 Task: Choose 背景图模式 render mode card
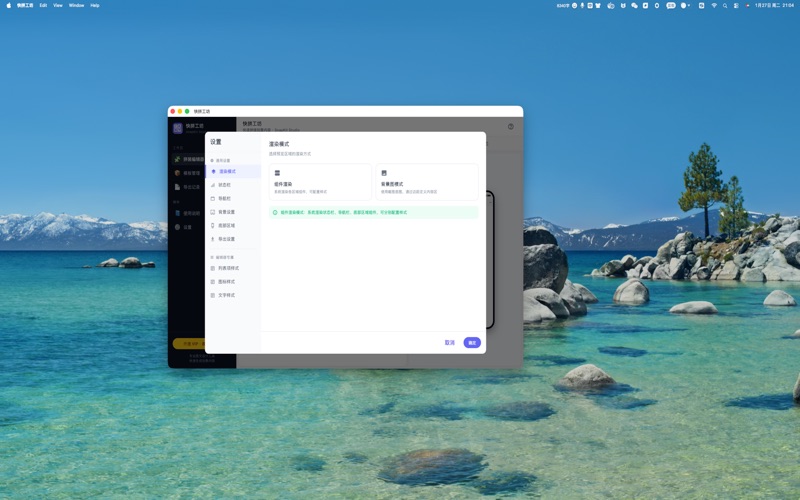427,182
